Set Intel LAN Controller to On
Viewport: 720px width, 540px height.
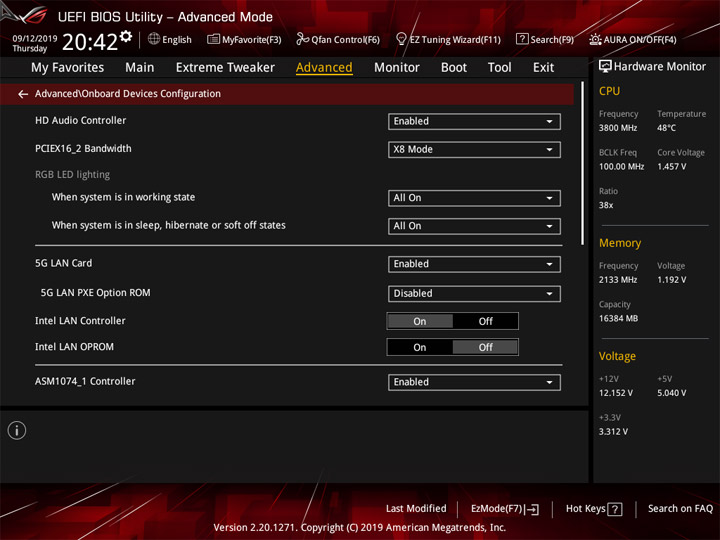420,321
